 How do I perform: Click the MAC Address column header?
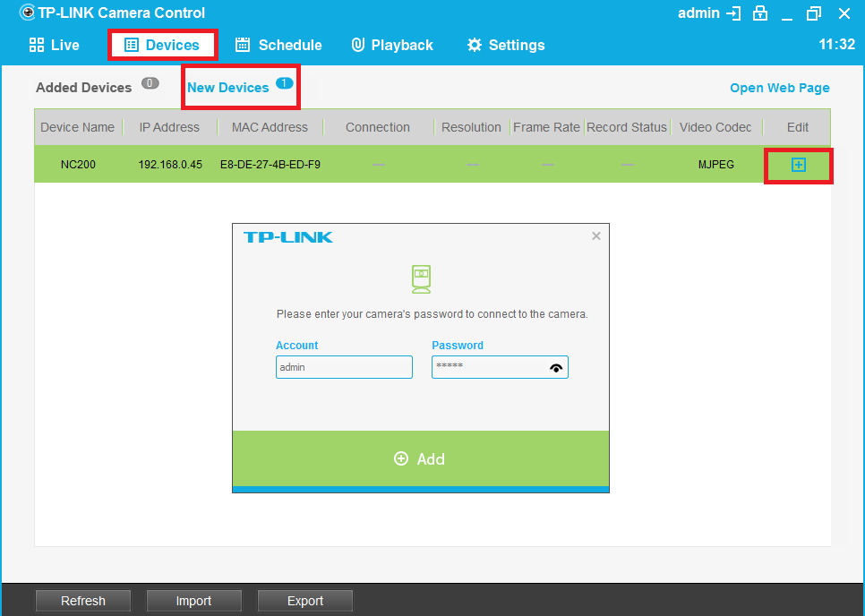tap(270, 127)
